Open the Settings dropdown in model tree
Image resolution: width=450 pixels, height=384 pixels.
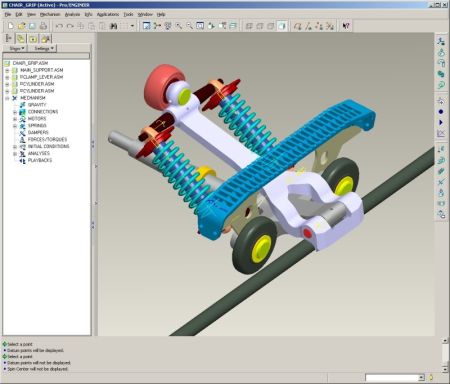(x=44, y=48)
